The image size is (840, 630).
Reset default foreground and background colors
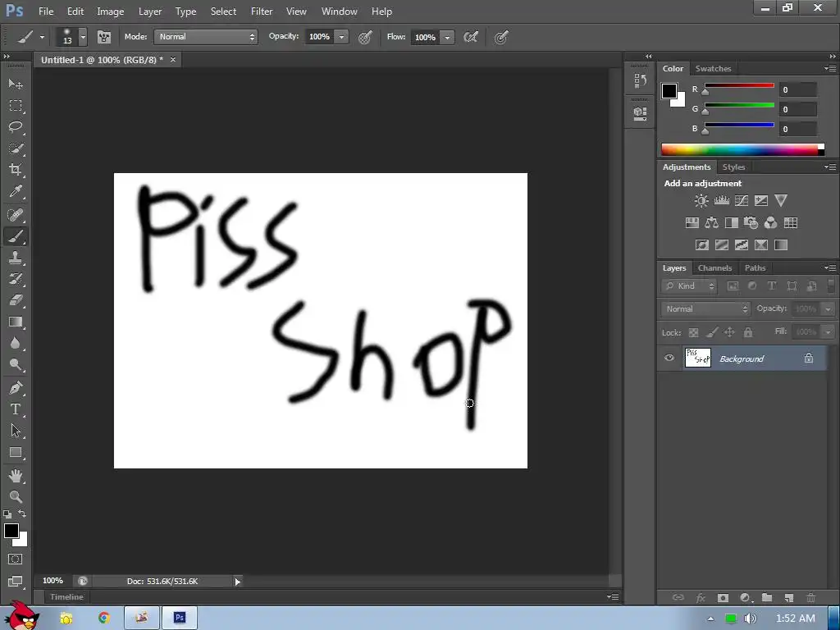(7, 514)
